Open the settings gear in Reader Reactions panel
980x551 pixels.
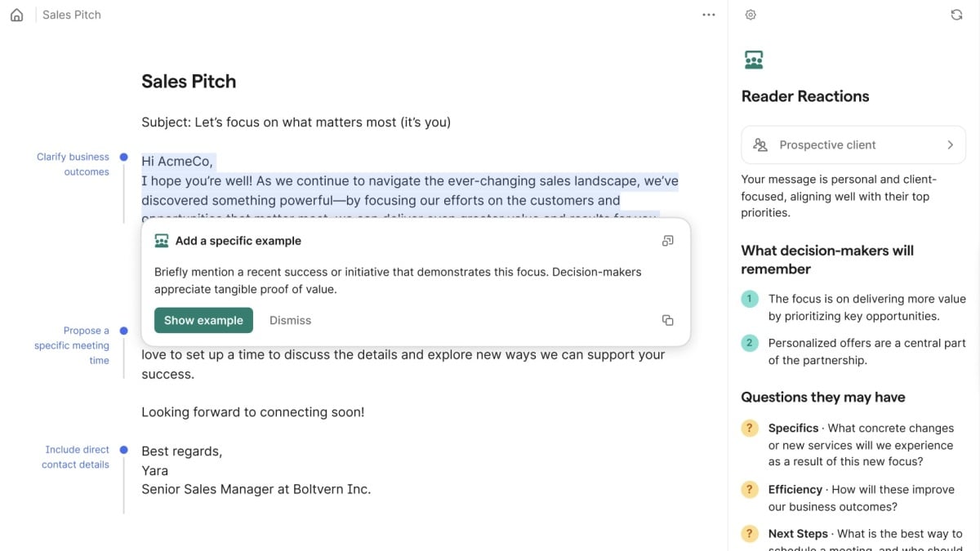[x=751, y=15]
